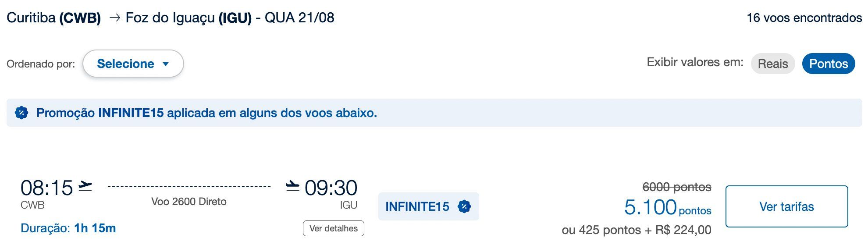Select the 5.100 pontos price
868x245 pixels.
[668, 207]
